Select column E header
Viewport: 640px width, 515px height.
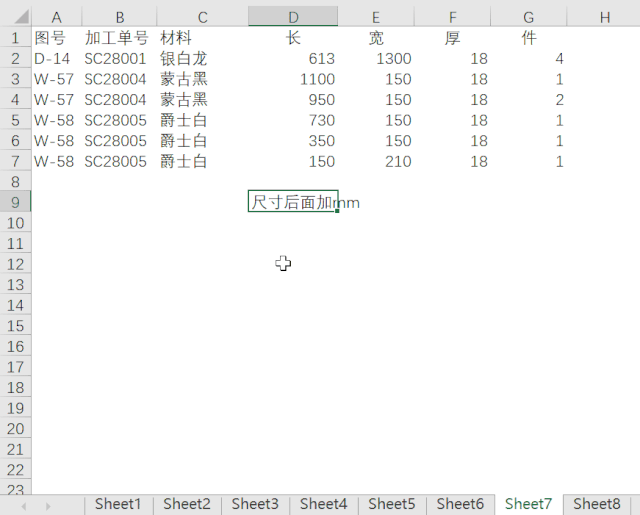click(376, 17)
